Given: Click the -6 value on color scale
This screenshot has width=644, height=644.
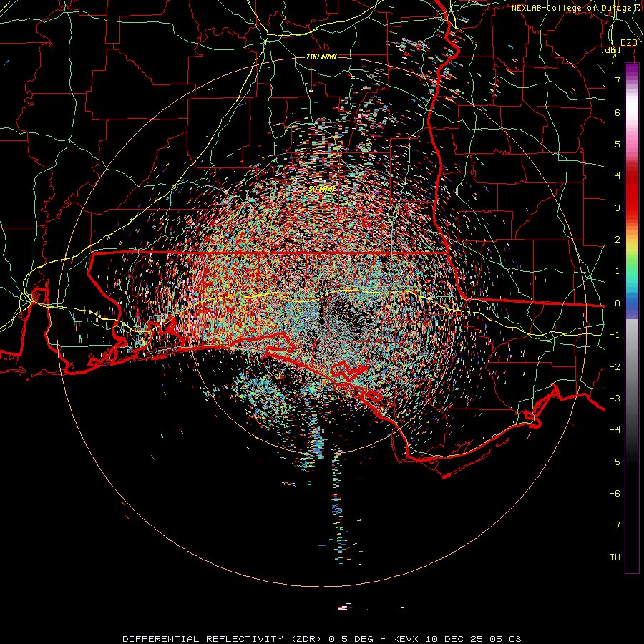Looking at the screenshot, I should coord(615,494).
